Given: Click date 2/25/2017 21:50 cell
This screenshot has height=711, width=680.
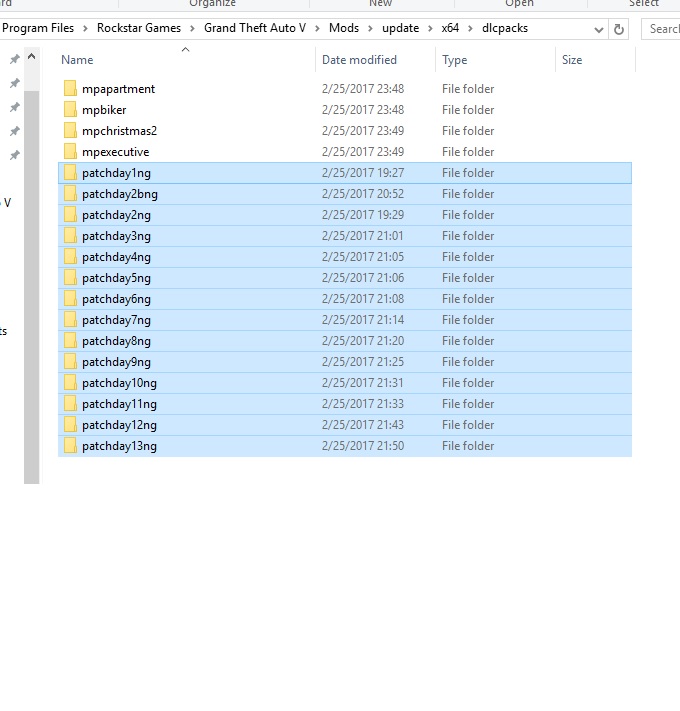Looking at the screenshot, I should [x=363, y=446].
